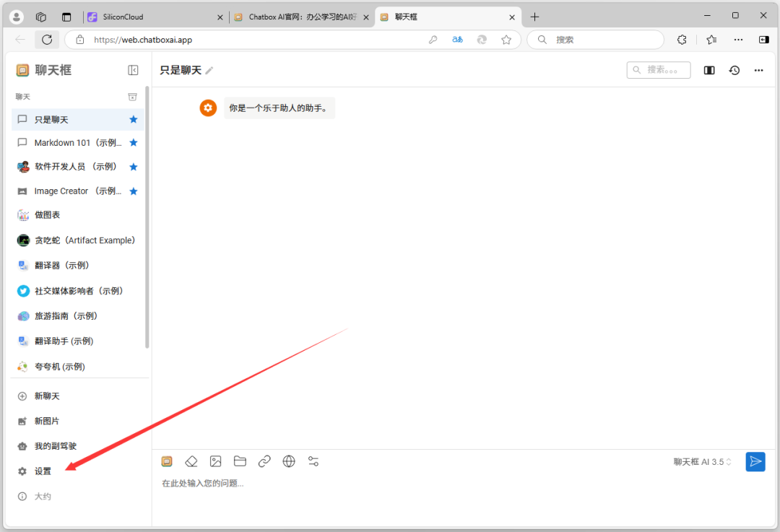Open browser favorites list icon
Image resolution: width=780 pixels, height=532 pixels.
click(712, 40)
